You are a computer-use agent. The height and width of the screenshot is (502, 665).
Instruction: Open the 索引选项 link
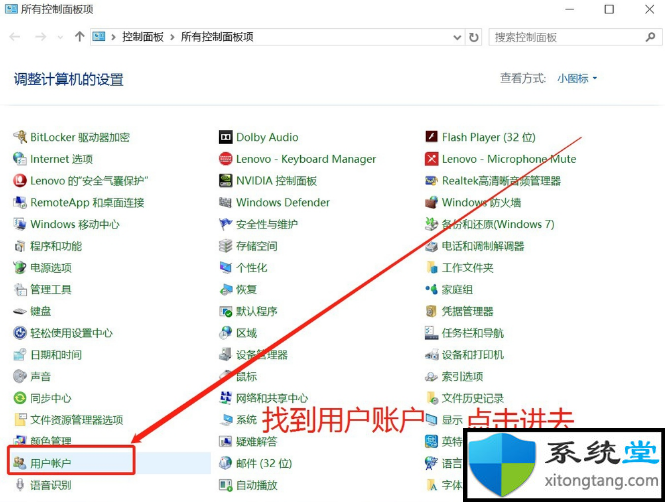coord(462,376)
